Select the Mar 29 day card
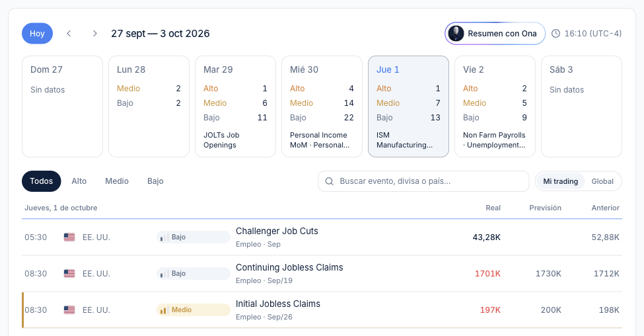Viewport: 644px width, 336px height. (x=235, y=106)
